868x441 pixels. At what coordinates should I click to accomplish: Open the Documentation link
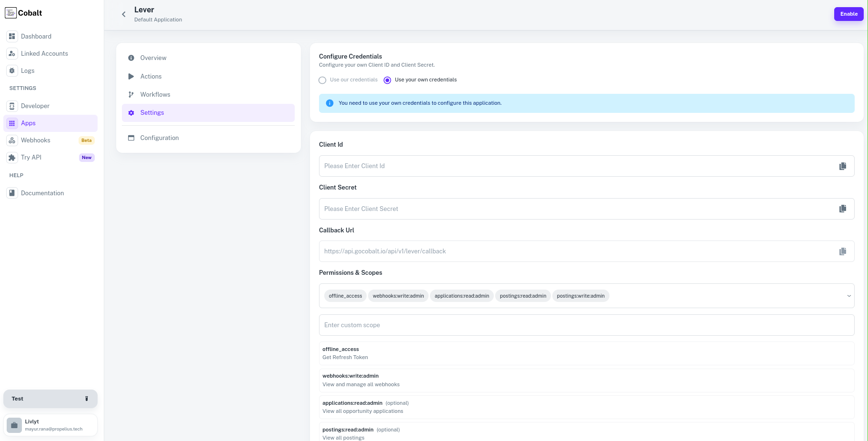pos(42,193)
